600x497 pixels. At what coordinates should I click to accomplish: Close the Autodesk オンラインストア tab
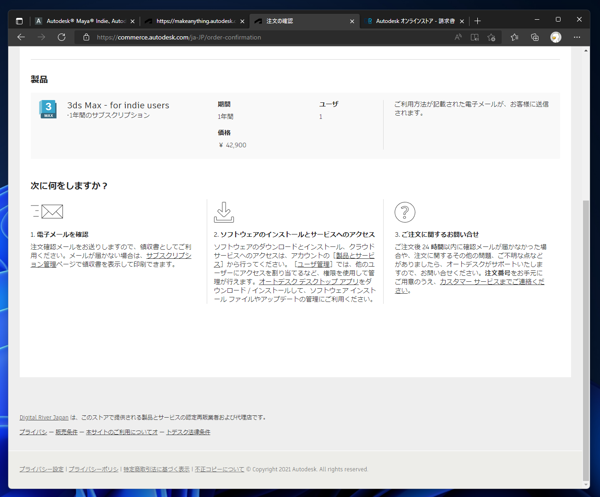pos(462,21)
